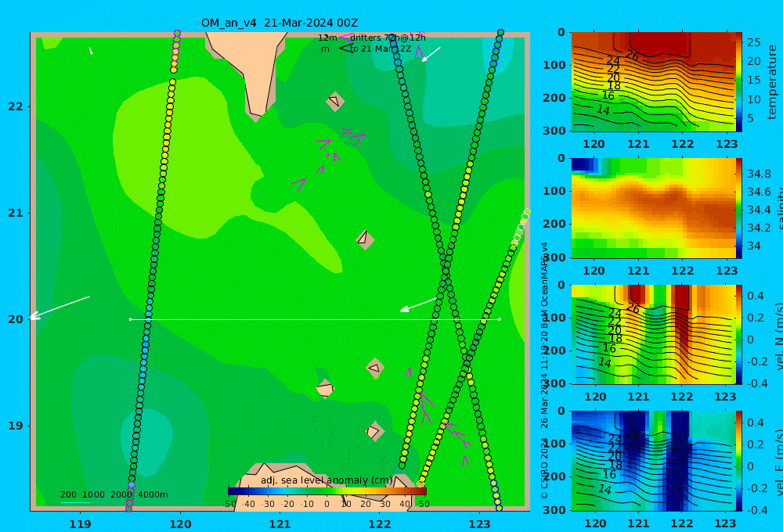Click the 'adj. sea level anomaly (cm)' label
Screen dimensions: 783x532
(x=327, y=480)
